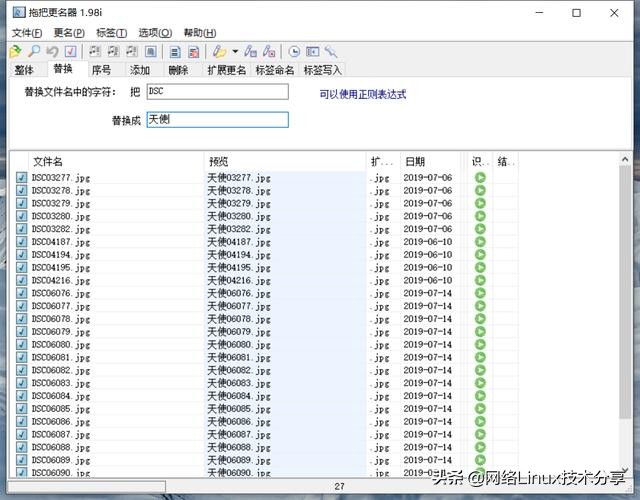Click the 预览 column header

[x=285, y=162]
